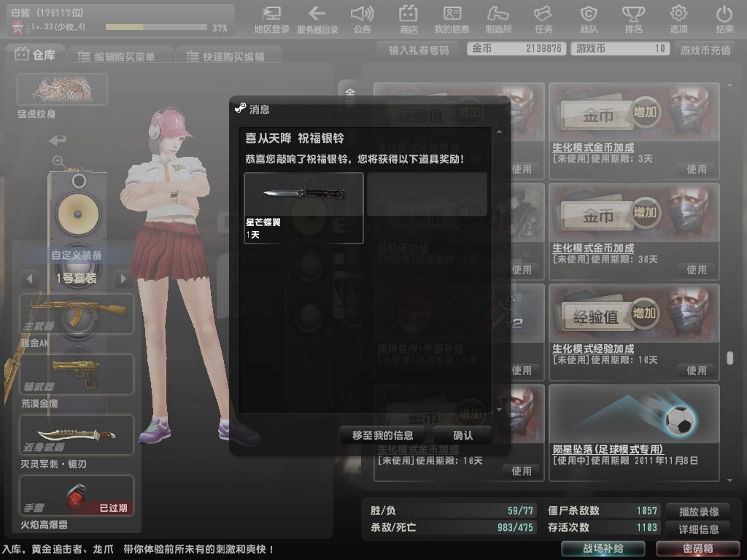747x560 pixels.
Task: Click the 杀敌/死亡 983/475 stat
Action: coord(452,528)
